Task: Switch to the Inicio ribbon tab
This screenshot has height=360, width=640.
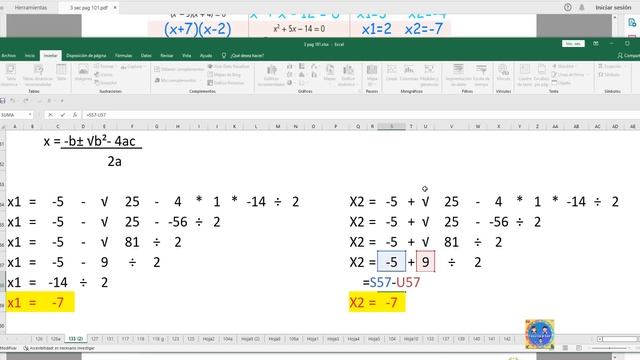Action: [x=30, y=56]
